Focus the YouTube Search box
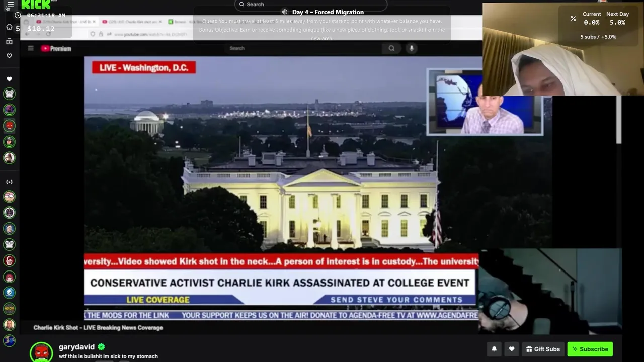Viewport: 644px width, 362px height. coord(303,48)
